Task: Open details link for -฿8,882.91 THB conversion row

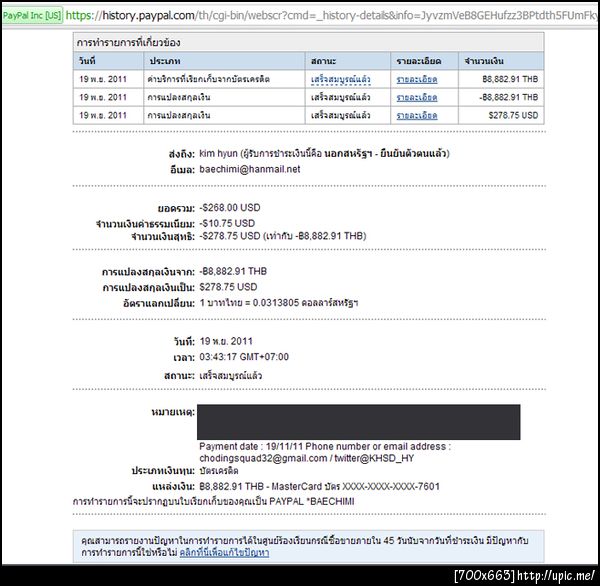Action: click(417, 97)
